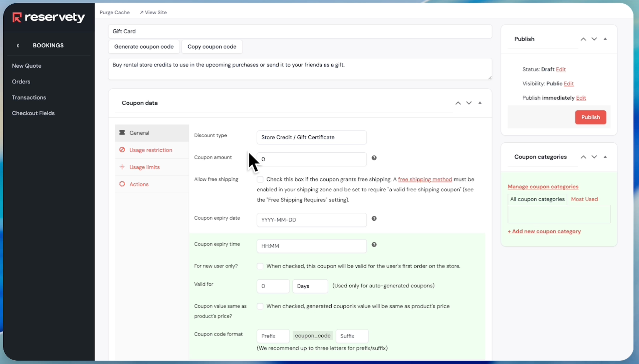Open the Valid for Days dropdown
The width and height of the screenshot is (639, 364).
click(310, 286)
